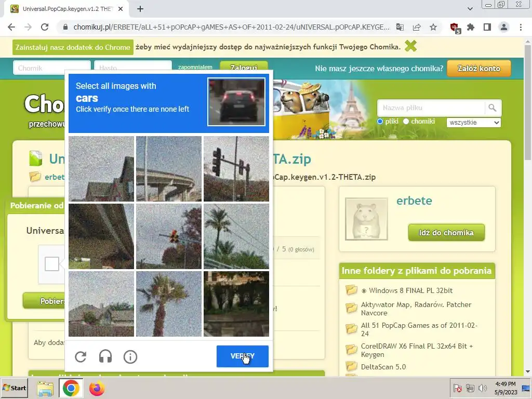This screenshot has height=399, width=532.
Task: Click the Załóż konto button
Action: 478,69
